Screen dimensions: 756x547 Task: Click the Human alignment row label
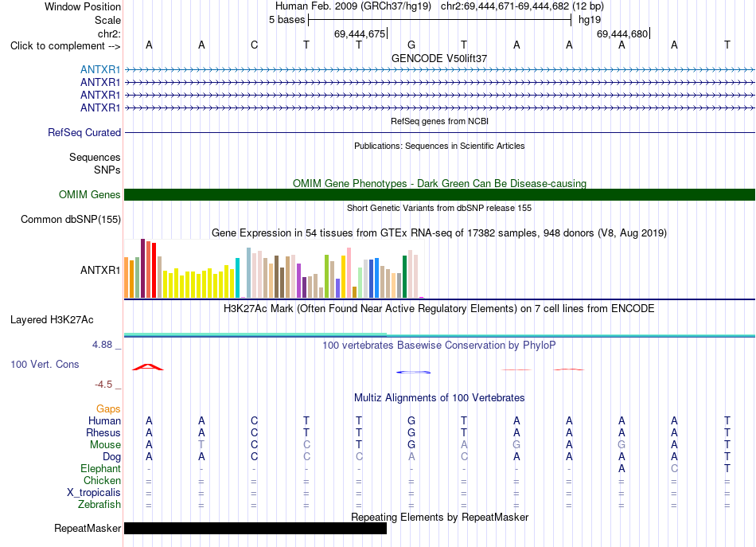[x=104, y=420]
